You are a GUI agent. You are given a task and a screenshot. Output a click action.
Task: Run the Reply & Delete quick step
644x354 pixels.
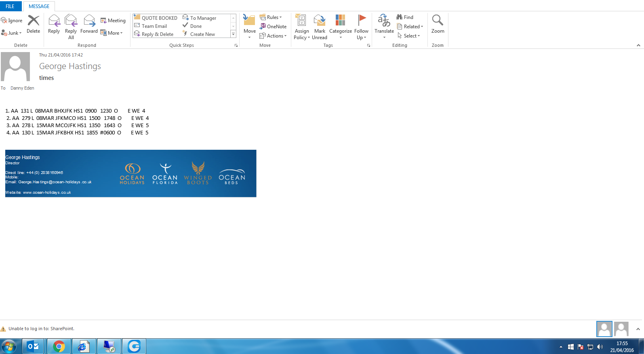click(154, 34)
